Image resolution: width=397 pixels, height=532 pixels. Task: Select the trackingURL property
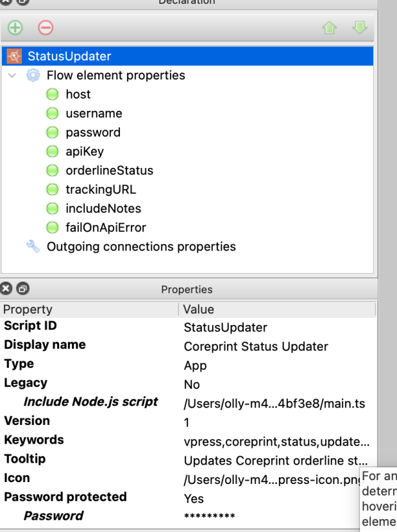tap(101, 190)
